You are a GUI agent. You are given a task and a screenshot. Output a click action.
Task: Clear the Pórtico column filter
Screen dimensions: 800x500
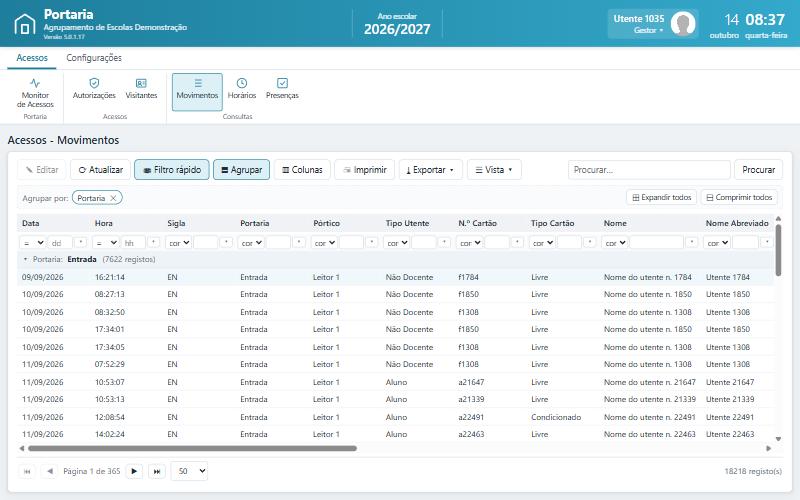click(372, 243)
